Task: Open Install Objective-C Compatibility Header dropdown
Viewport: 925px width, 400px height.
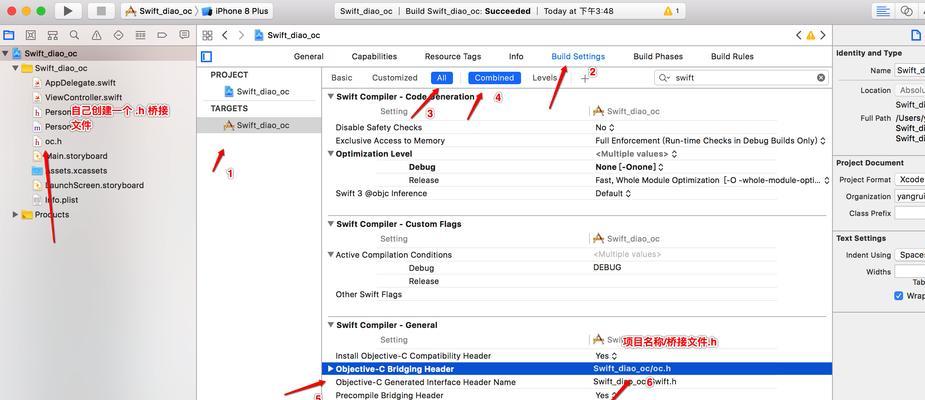Action: click(x=606, y=356)
